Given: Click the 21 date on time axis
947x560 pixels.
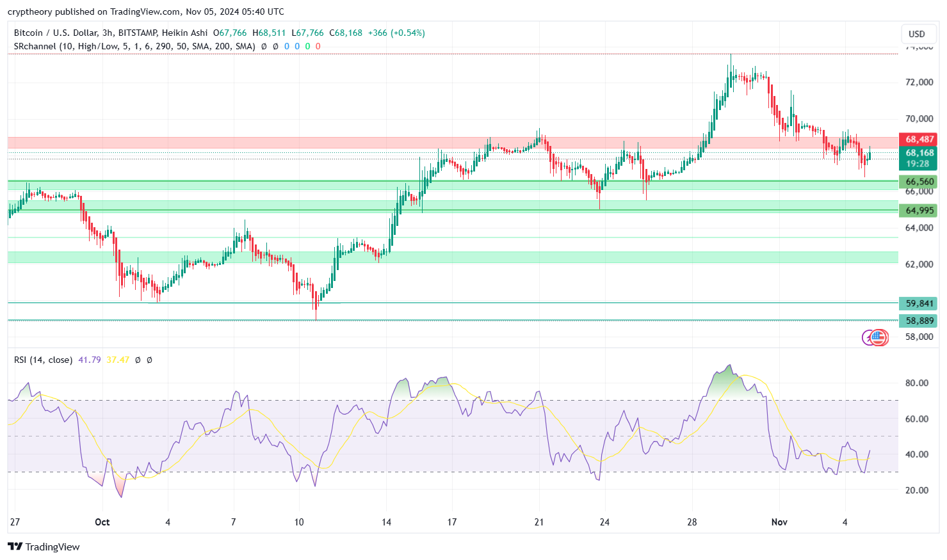Looking at the screenshot, I should point(539,522).
